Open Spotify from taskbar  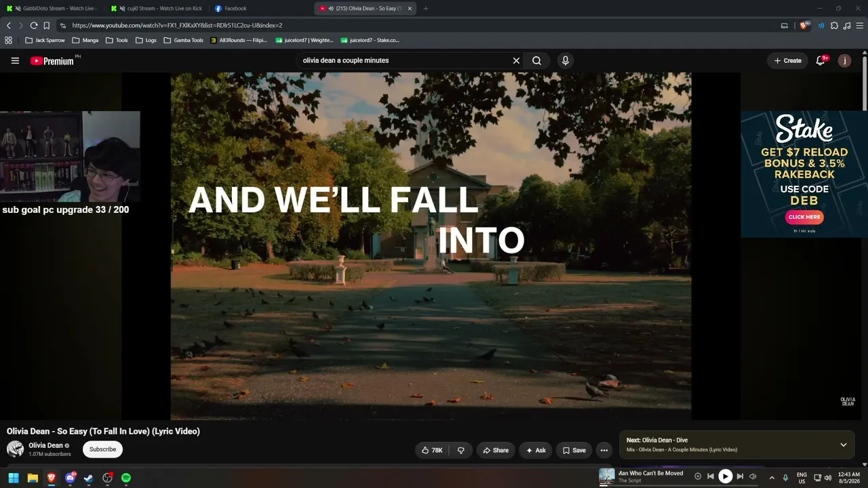[126, 478]
